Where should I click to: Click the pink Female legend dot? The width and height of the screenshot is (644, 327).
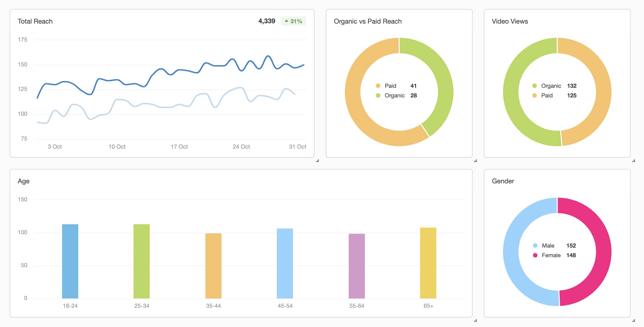(x=535, y=255)
